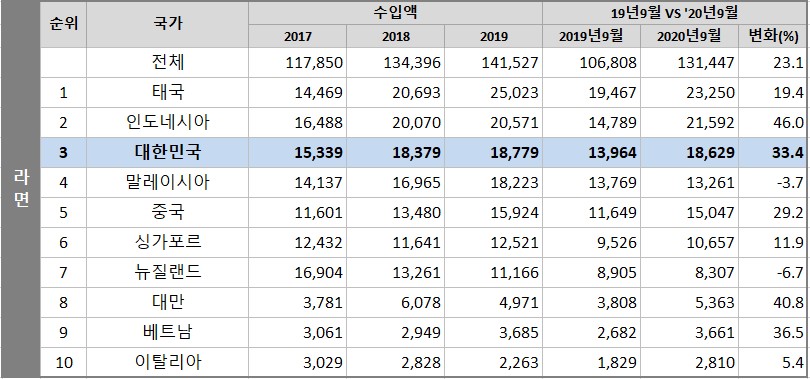Click the 2018 column header
The width and height of the screenshot is (810, 379).
pos(396,37)
